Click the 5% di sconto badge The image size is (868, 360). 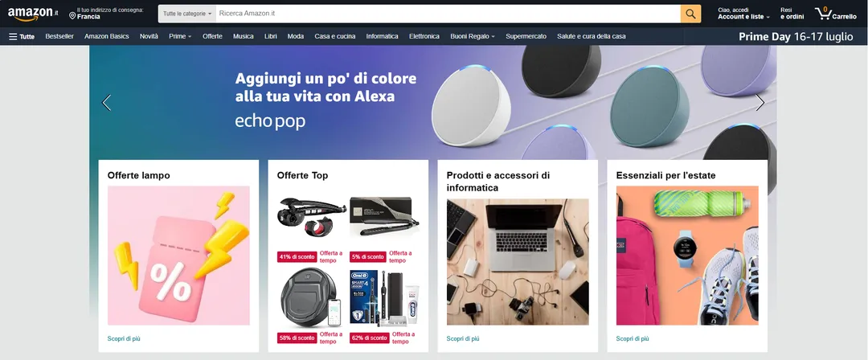(x=367, y=257)
